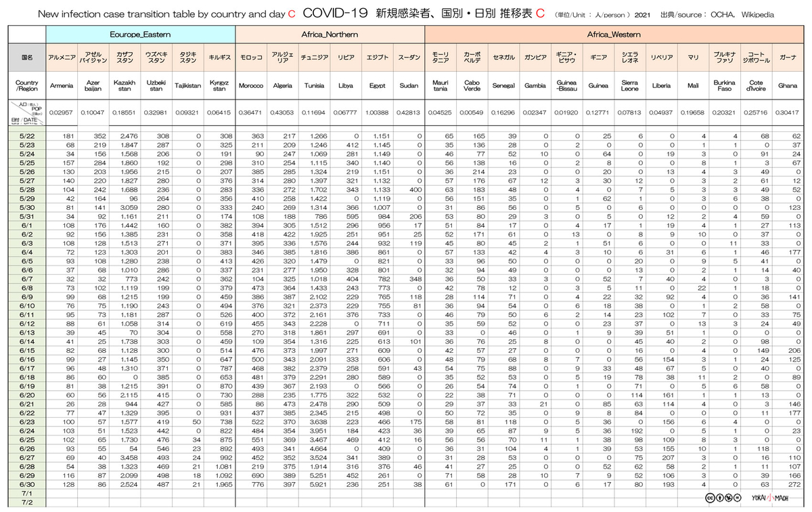
Task: Select the 'Tunisia' column header
Action: point(314,86)
